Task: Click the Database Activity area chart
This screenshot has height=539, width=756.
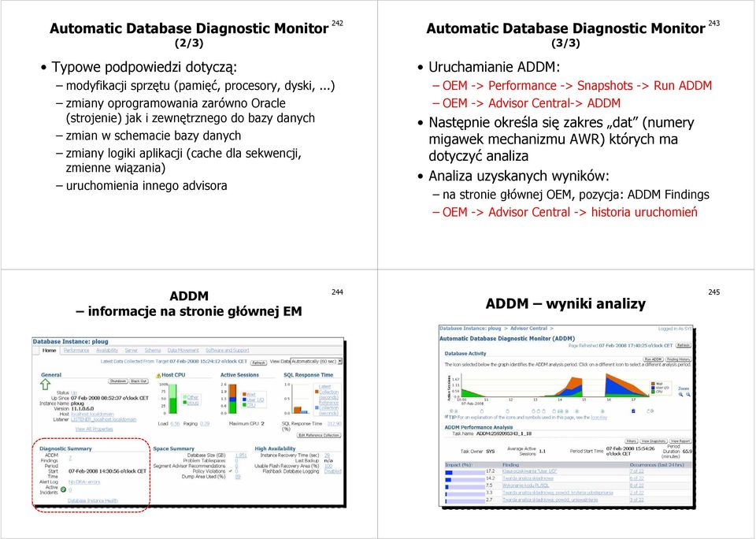Action: (x=555, y=385)
